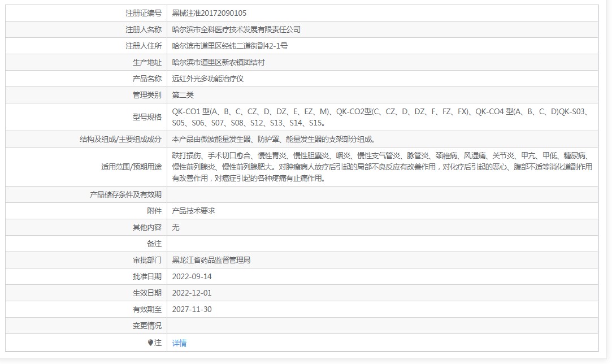Click the 变更情况 label

tap(147, 326)
